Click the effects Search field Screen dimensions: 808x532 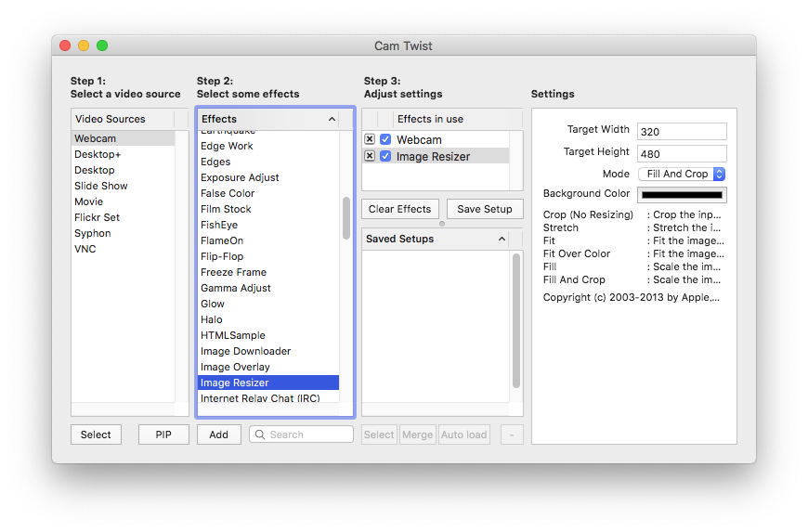(x=302, y=435)
